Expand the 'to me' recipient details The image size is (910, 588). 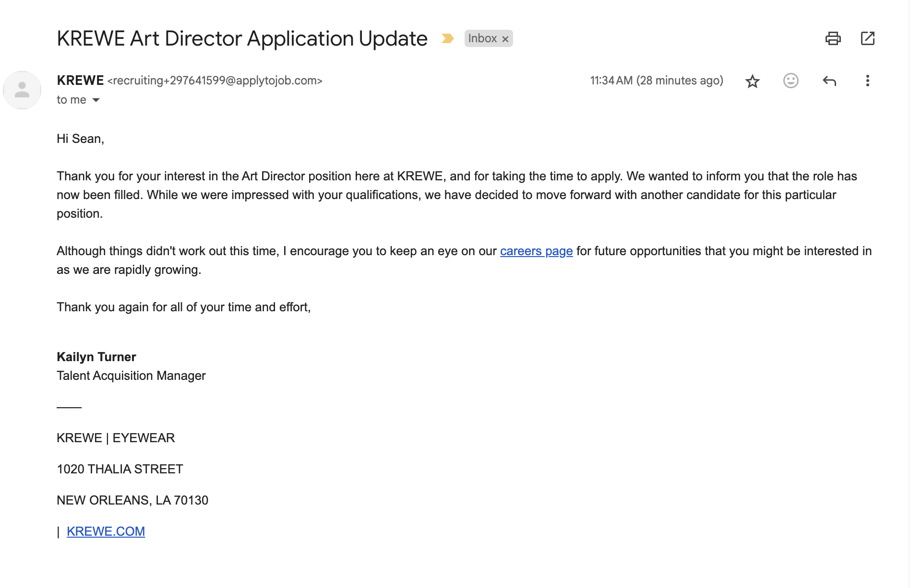click(71, 100)
